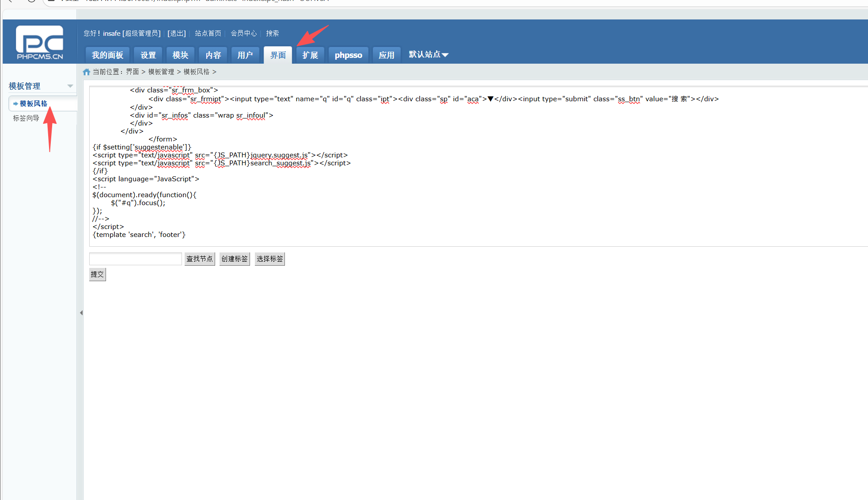Go to the 内容 tab

213,55
